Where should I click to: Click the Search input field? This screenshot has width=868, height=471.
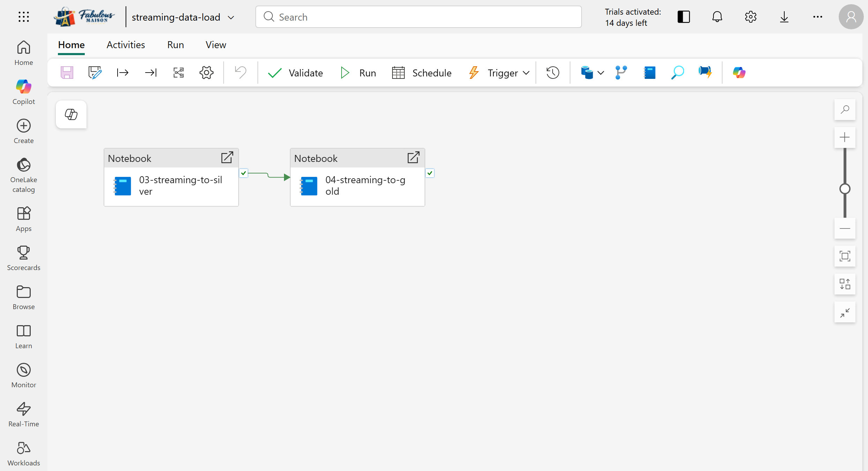(x=418, y=17)
